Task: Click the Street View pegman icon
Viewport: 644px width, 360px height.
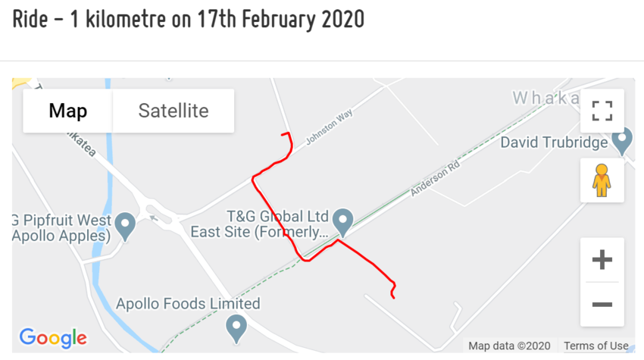Action: [x=602, y=180]
